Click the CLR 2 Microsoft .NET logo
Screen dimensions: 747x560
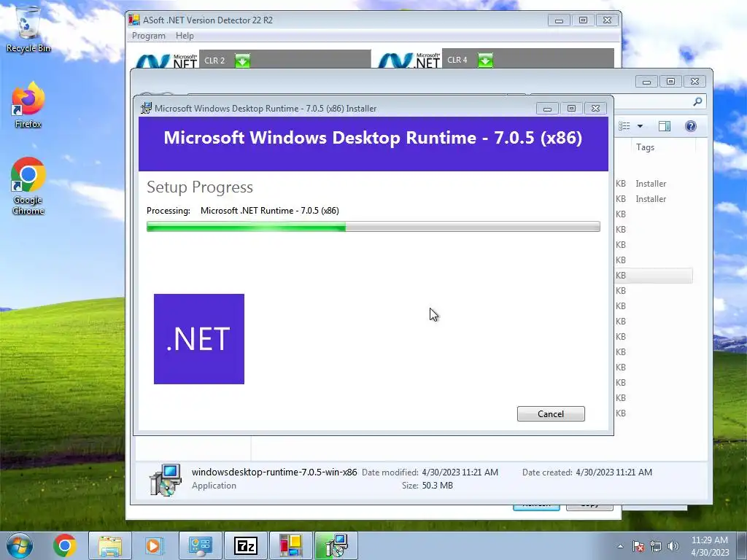tap(167, 61)
